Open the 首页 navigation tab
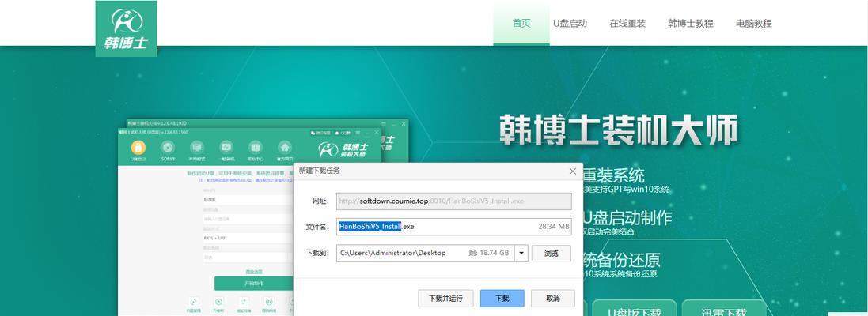The height and width of the screenshot is (316, 868). click(521, 23)
